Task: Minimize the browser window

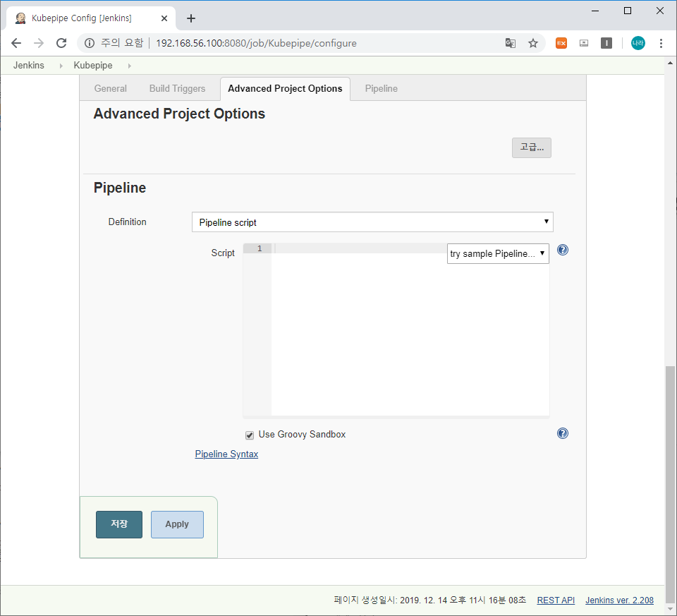Action: point(595,11)
